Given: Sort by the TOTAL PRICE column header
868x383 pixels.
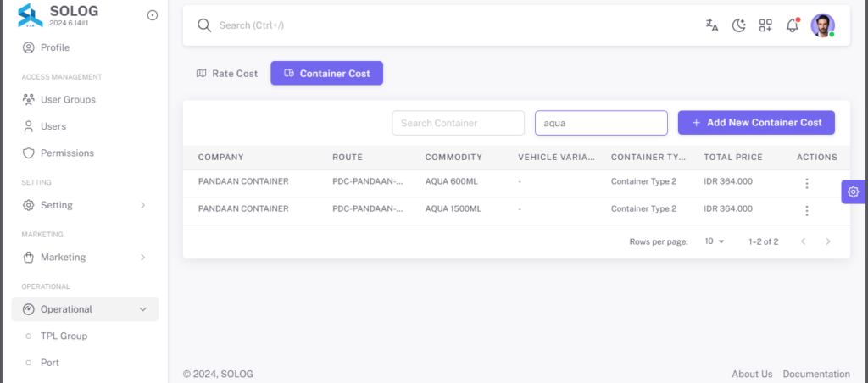Looking at the screenshot, I should pyautogui.click(x=733, y=158).
